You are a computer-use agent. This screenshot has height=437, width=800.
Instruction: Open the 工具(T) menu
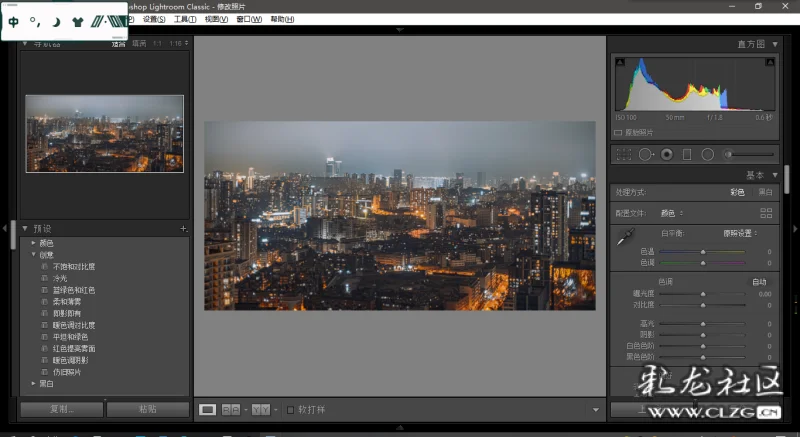point(185,19)
